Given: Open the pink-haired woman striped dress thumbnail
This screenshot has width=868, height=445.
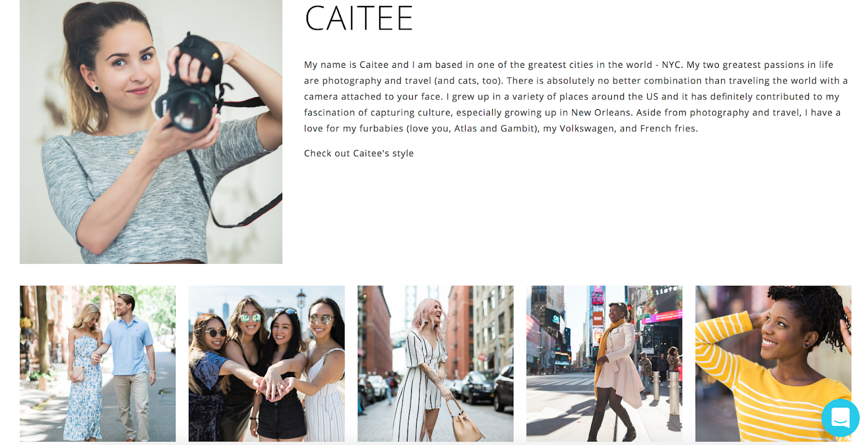Looking at the screenshot, I should 435,364.
